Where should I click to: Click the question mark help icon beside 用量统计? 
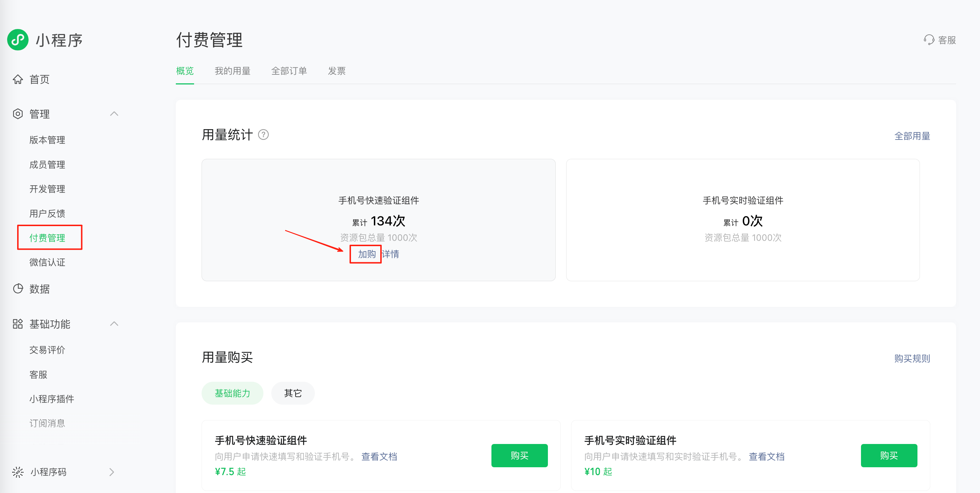point(263,135)
